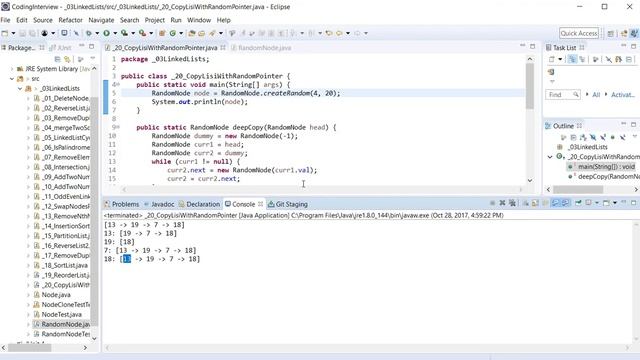Click the Open Type toolbar icon
Viewport: 640px width, 360px height.
click(191, 33)
